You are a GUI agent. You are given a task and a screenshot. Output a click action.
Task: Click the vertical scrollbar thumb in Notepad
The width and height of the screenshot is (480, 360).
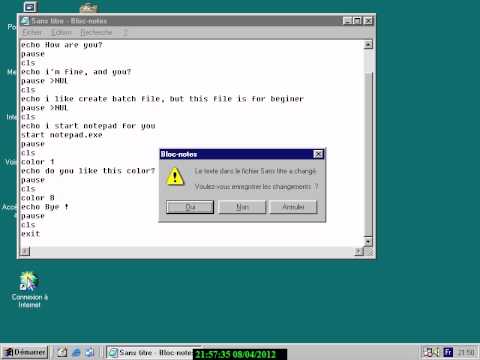(x=368, y=154)
